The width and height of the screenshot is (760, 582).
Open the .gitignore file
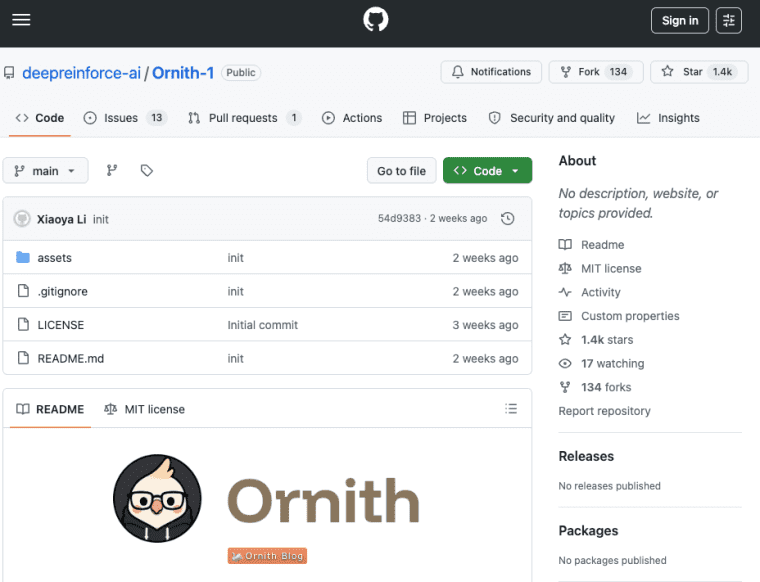pyautogui.click(x=63, y=291)
